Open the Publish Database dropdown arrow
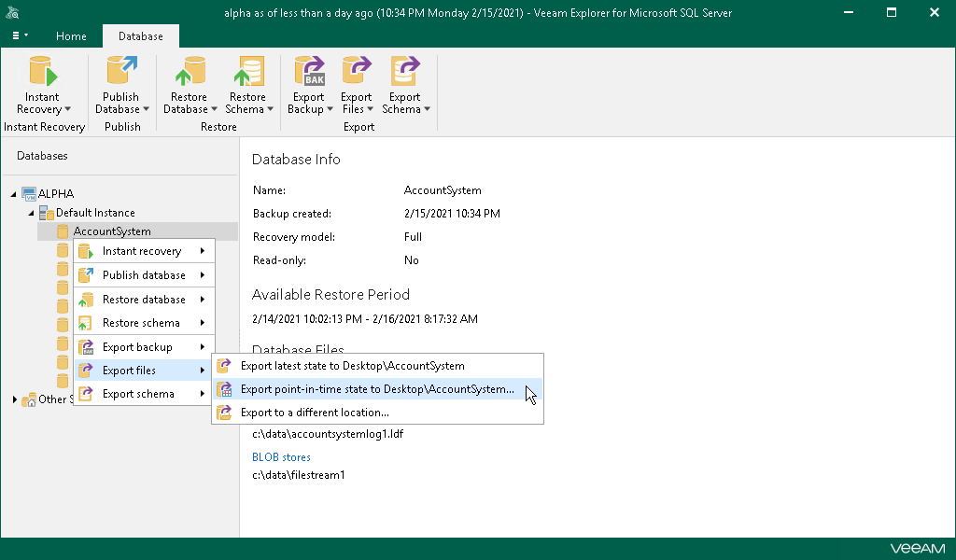This screenshot has height=560, width=956. tap(146, 110)
